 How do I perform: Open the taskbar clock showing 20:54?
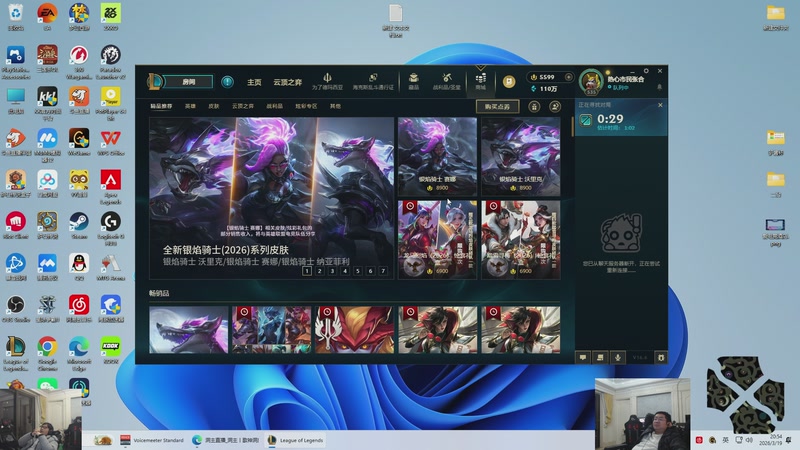pyautogui.click(x=769, y=440)
